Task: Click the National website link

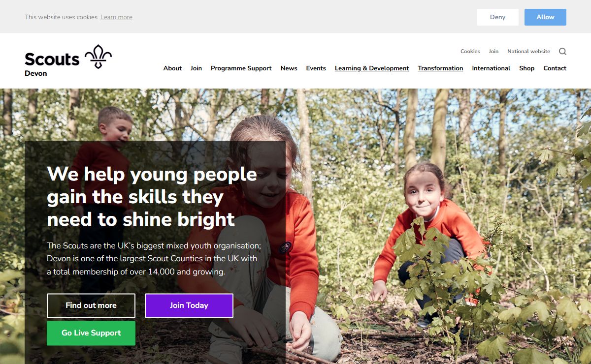Action: tap(528, 51)
